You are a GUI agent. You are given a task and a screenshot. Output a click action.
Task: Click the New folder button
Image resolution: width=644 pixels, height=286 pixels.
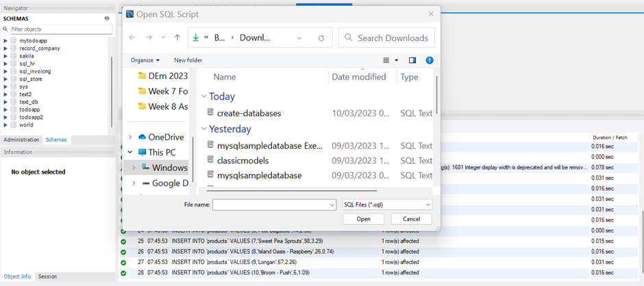pyautogui.click(x=188, y=60)
